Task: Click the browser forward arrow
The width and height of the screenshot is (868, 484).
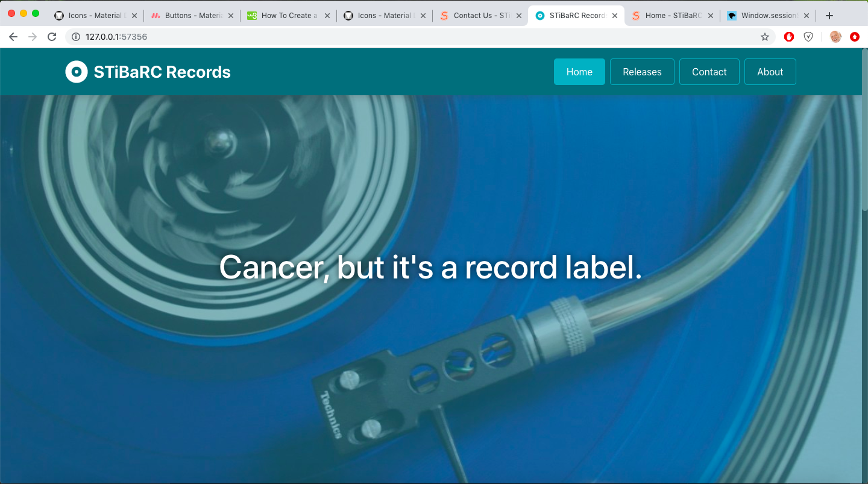Action: pyautogui.click(x=33, y=37)
